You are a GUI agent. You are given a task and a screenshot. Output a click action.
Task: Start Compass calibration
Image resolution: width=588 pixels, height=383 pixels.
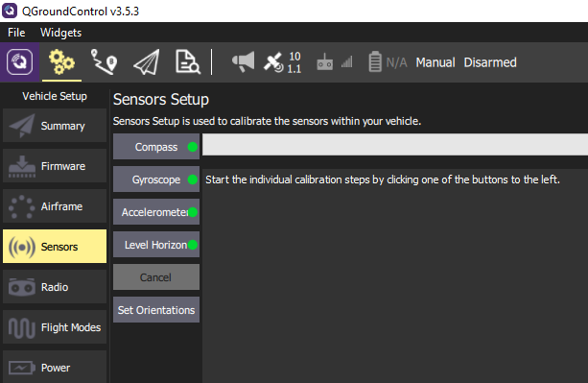tap(156, 147)
